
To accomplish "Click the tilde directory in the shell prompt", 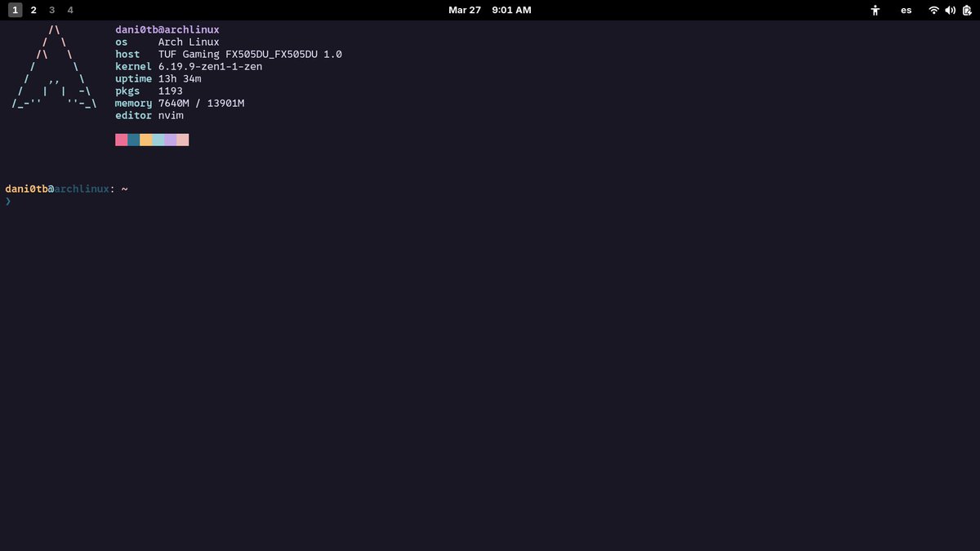I will tap(124, 189).
